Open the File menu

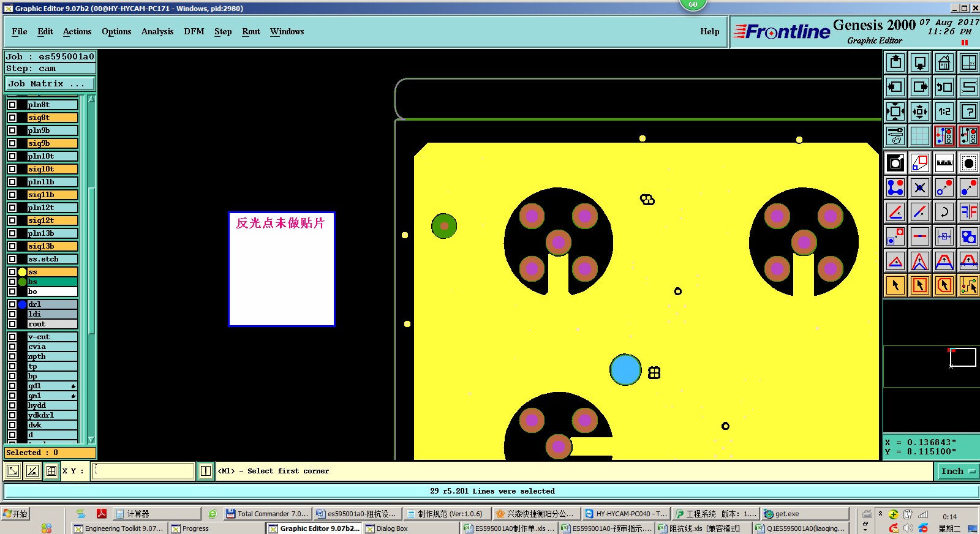[x=20, y=32]
